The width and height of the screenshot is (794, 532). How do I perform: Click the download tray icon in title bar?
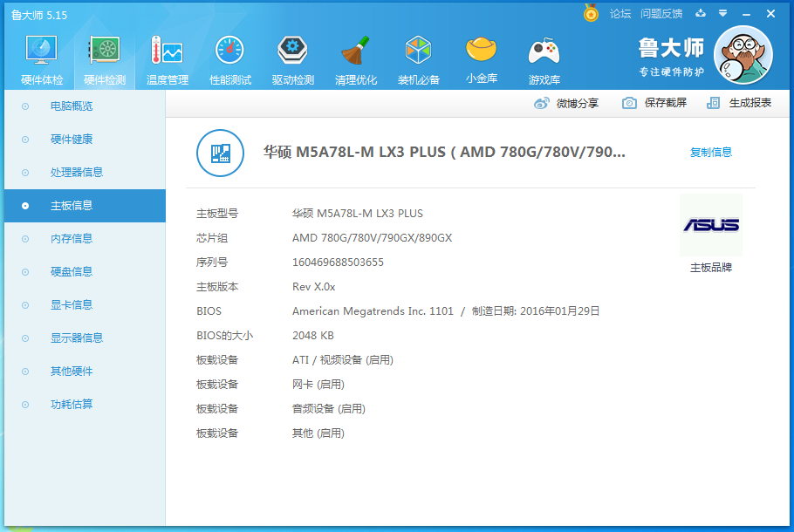point(701,14)
